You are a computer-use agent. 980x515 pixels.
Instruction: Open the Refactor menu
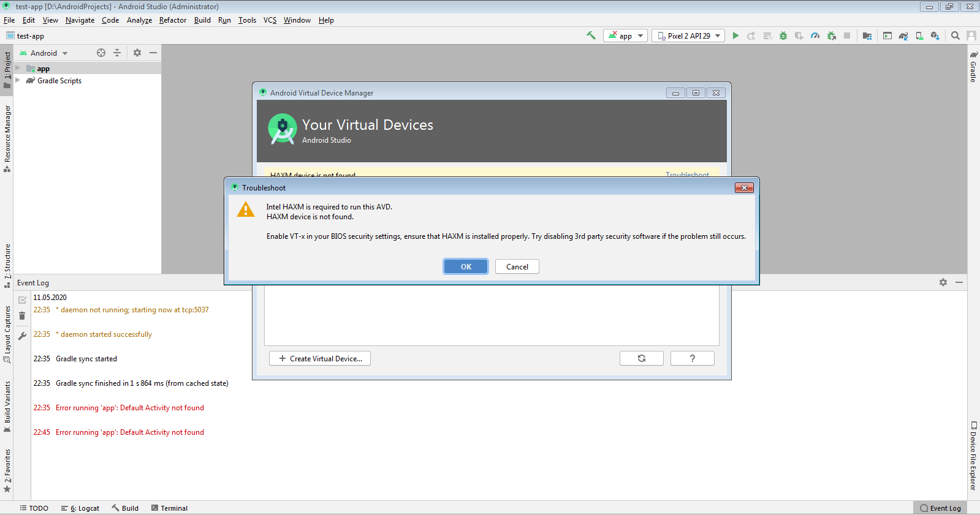(x=173, y=20)
